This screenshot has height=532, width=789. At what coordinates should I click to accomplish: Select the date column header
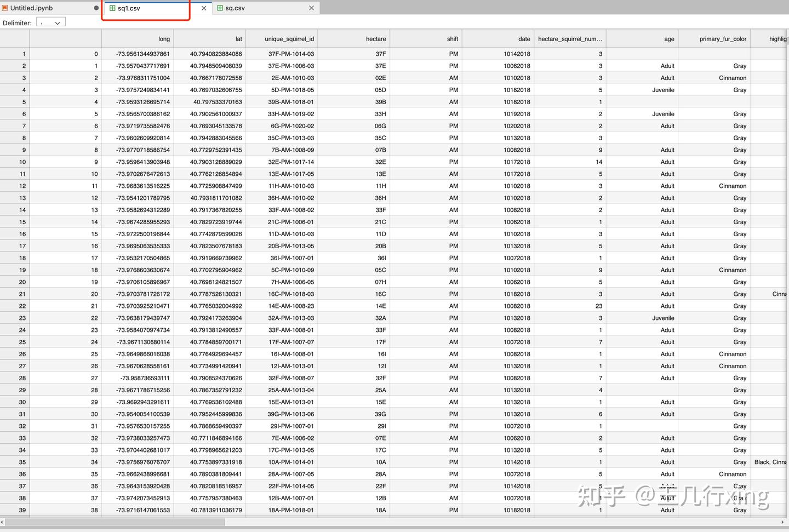coord(523,38)
